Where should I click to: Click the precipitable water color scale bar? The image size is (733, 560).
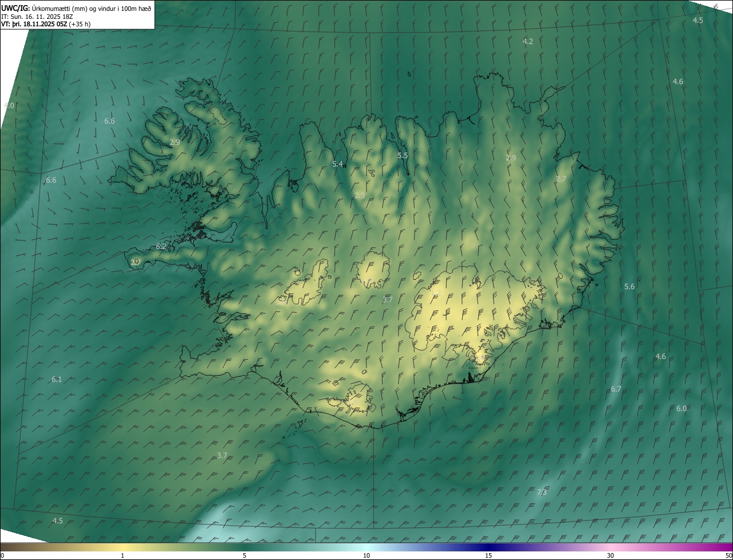(x=366, y=547)
